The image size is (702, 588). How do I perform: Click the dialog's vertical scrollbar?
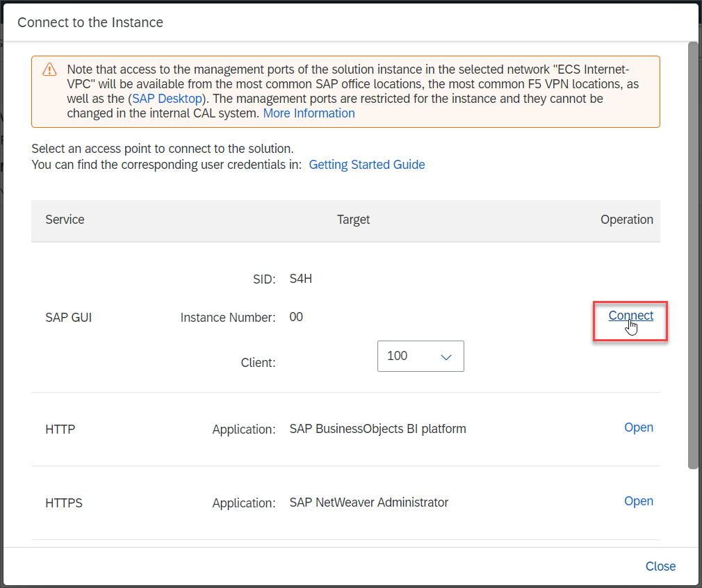pos(693,255)
